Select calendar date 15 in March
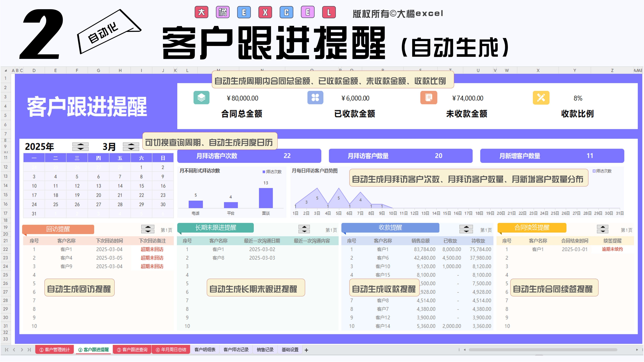 [142, 186]
